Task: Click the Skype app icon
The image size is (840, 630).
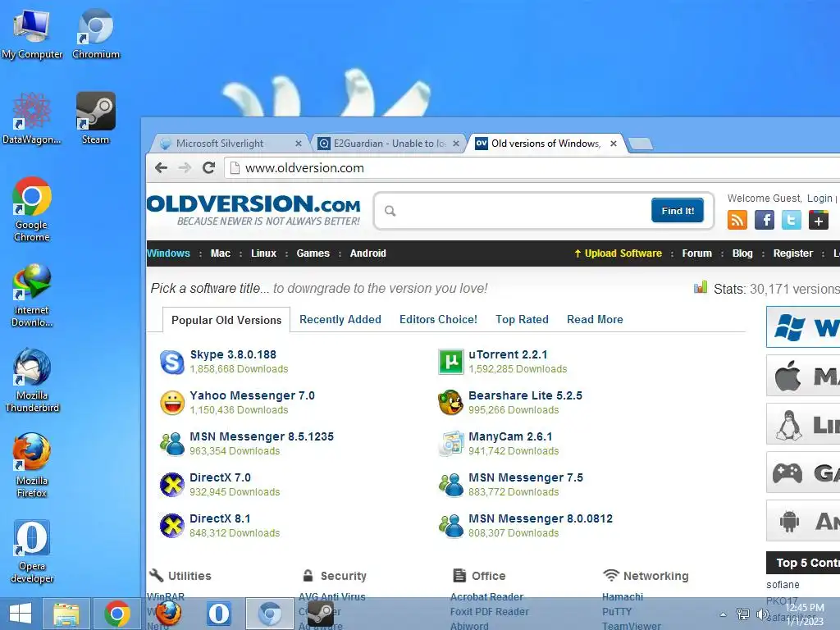Action: tap(172, 362)
